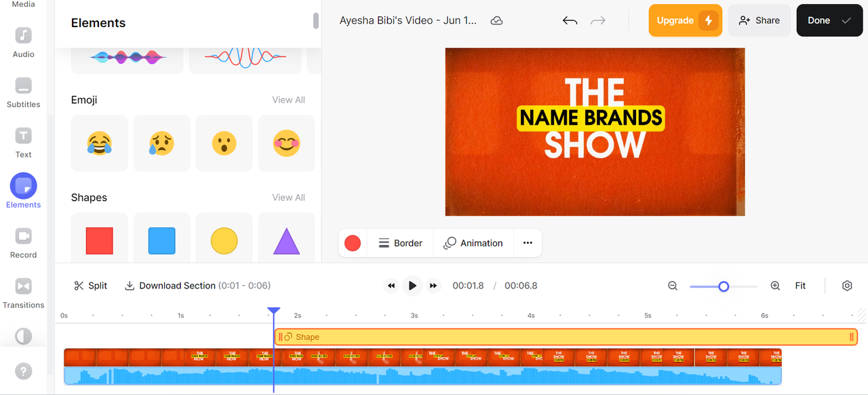Open the more options ellipsis menu

click(528, 243)
